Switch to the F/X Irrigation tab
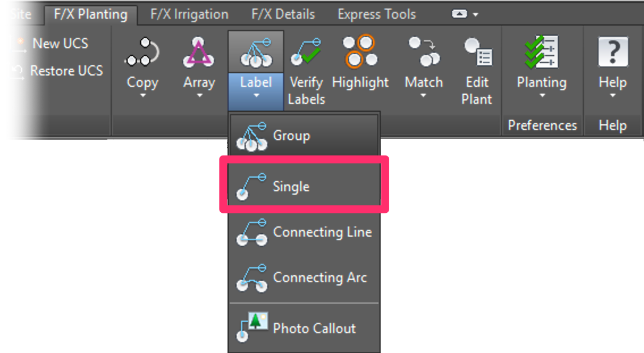 coord(188,14)
